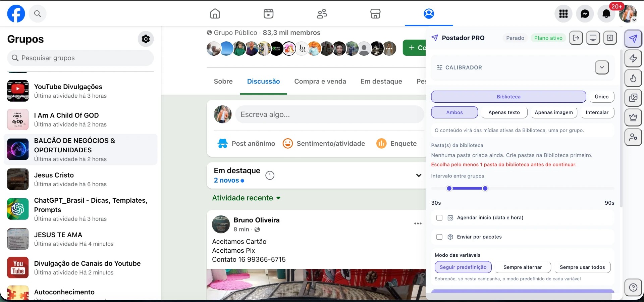Open the notifications bell
This screenshot has height=302, width=644.
tap(606, 14)
